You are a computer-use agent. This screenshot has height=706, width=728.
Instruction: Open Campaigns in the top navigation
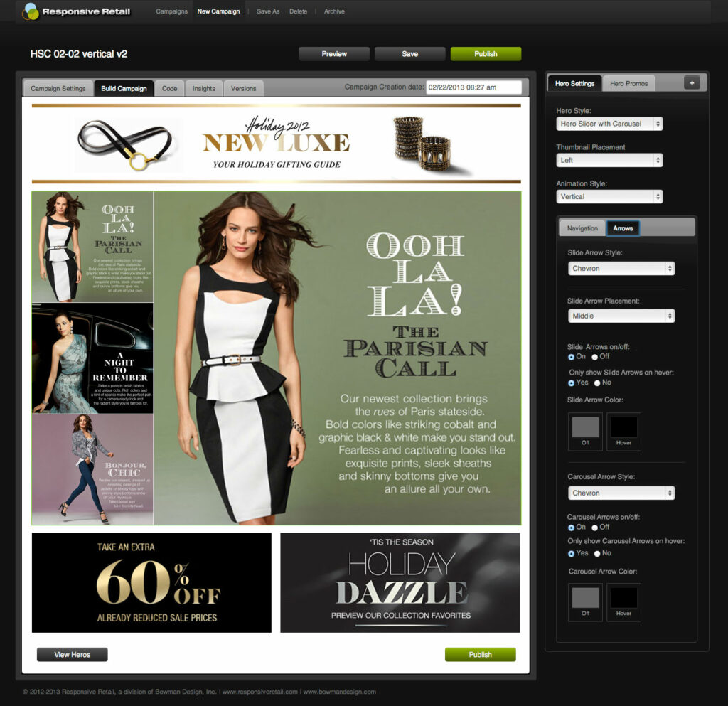point(172,11)
